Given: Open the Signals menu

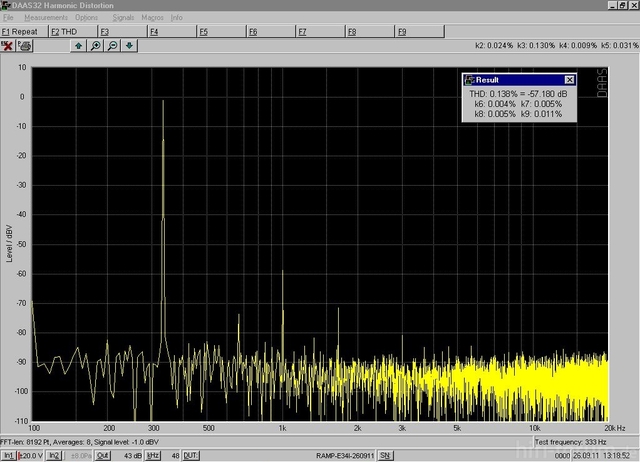Looking at the screenshot, I should (123, 18).
